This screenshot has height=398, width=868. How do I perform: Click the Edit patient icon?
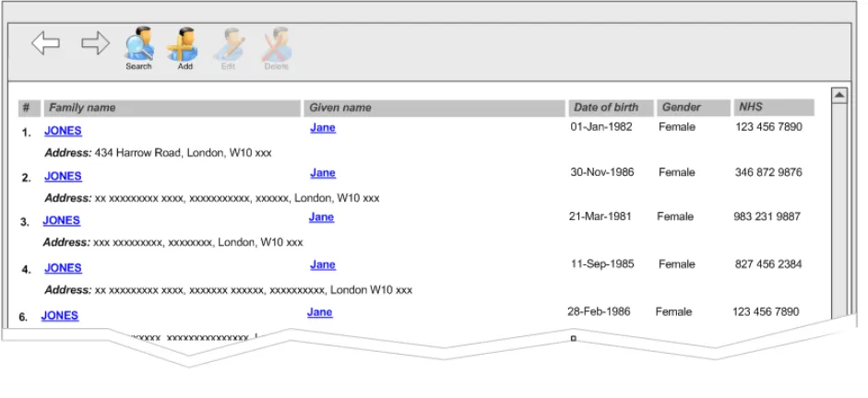(229, 44)
